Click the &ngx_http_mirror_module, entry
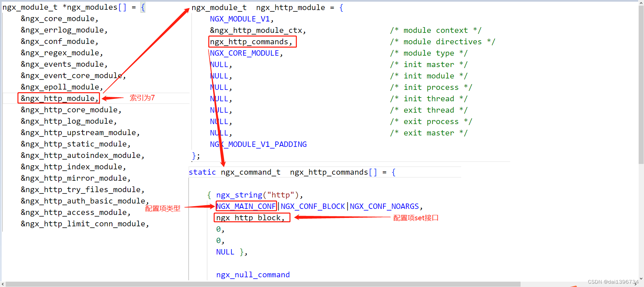 click(75, 178)
